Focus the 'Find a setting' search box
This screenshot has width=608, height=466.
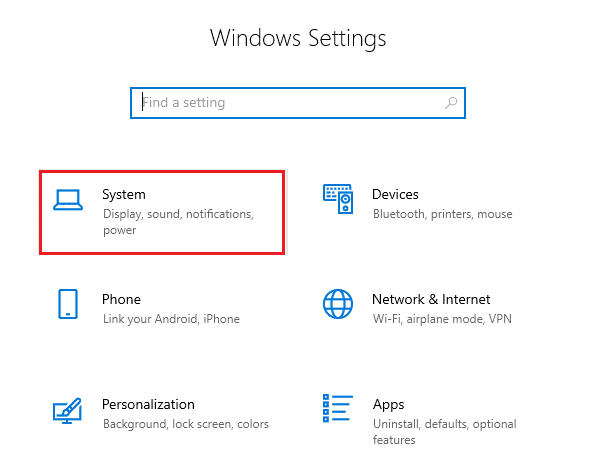[x=290, y=102]
